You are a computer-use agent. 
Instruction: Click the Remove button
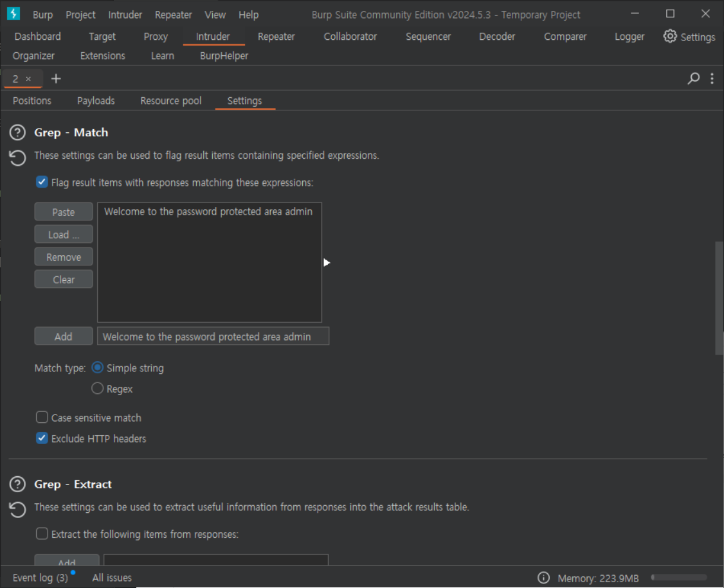pos(64,257)
